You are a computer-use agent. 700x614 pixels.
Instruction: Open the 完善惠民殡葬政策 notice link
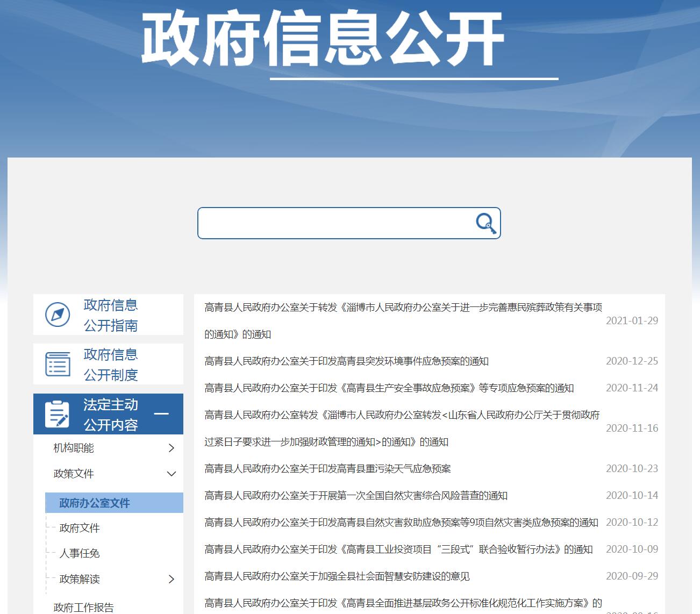[x=403, y=308]
